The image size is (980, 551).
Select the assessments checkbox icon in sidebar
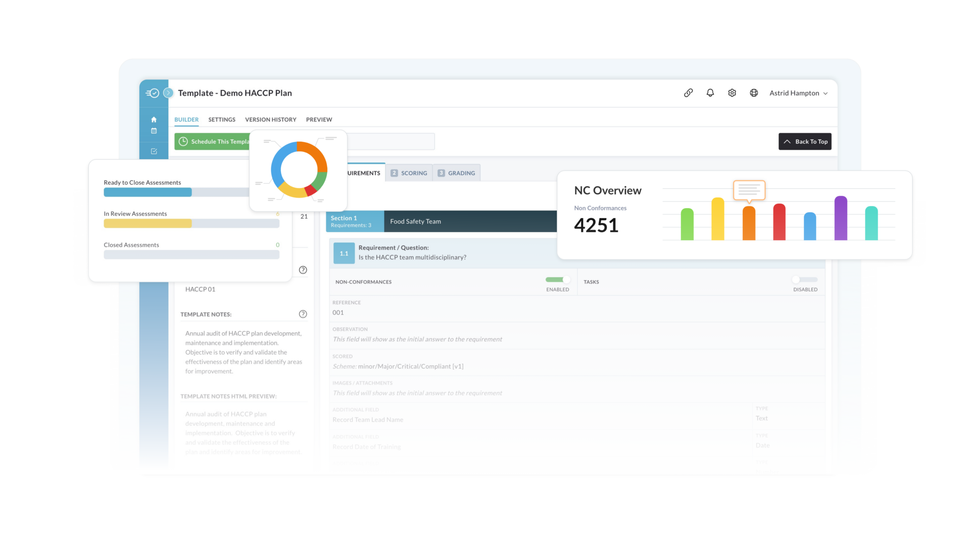coord(154,151)
